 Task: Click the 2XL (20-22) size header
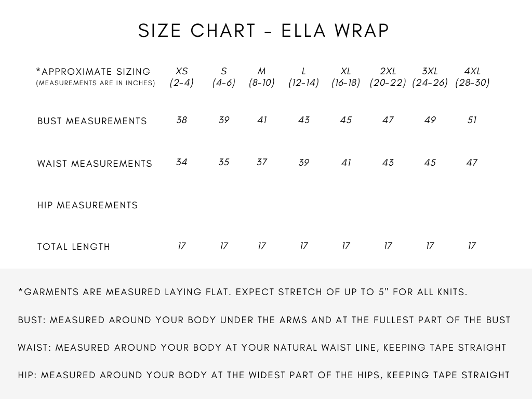(x=388, y=77)
